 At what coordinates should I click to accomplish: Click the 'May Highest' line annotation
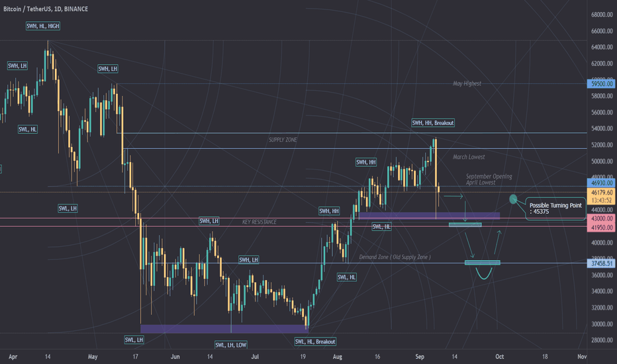467,83
